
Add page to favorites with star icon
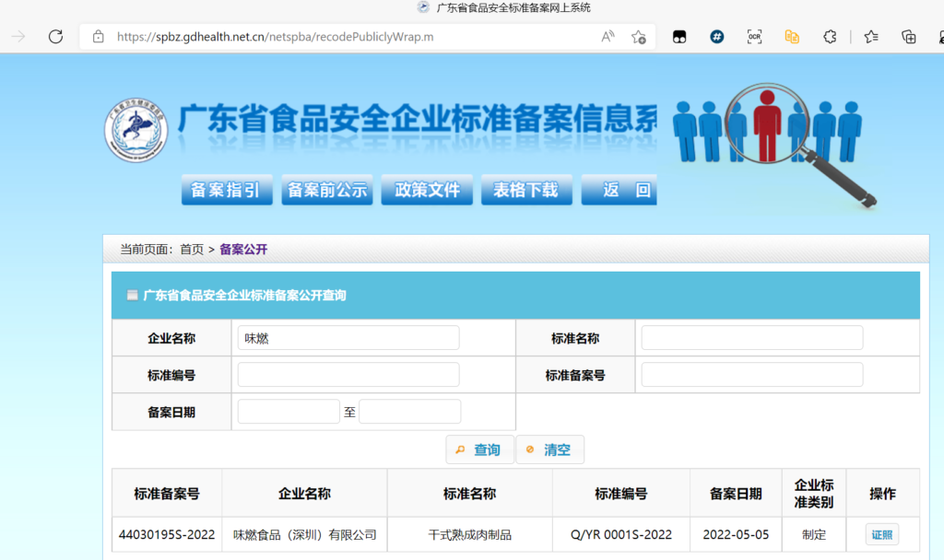pyautogui.click(x=638, y=37)
